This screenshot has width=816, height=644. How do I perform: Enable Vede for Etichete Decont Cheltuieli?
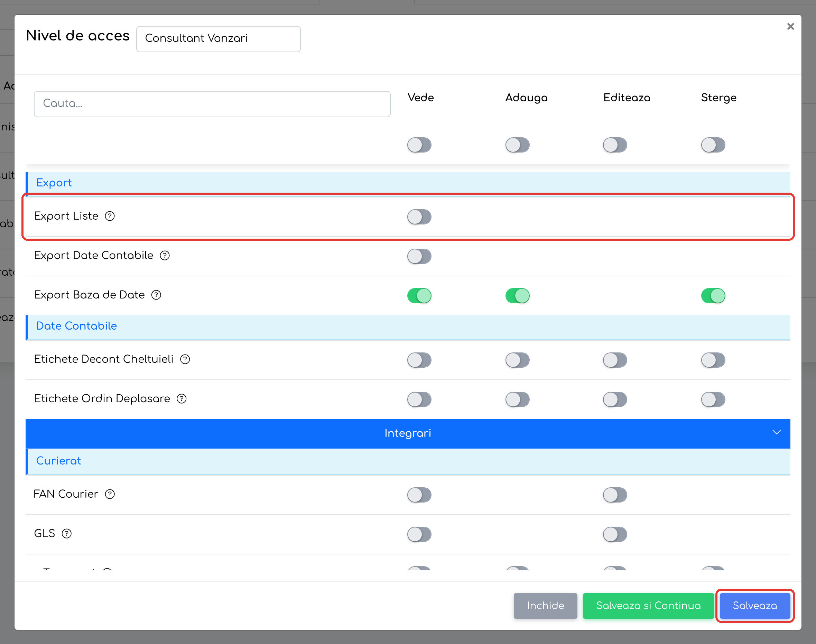click(419, 360)
